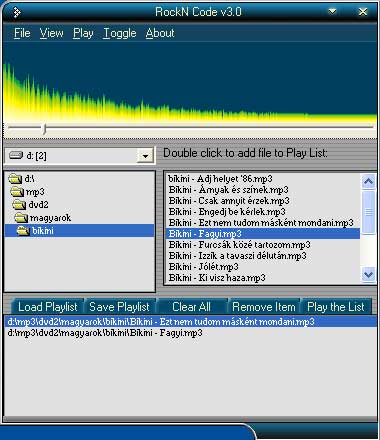Click the Remove Item button
380x440 pixels.
pyautogui.click(x=264, y=307)
